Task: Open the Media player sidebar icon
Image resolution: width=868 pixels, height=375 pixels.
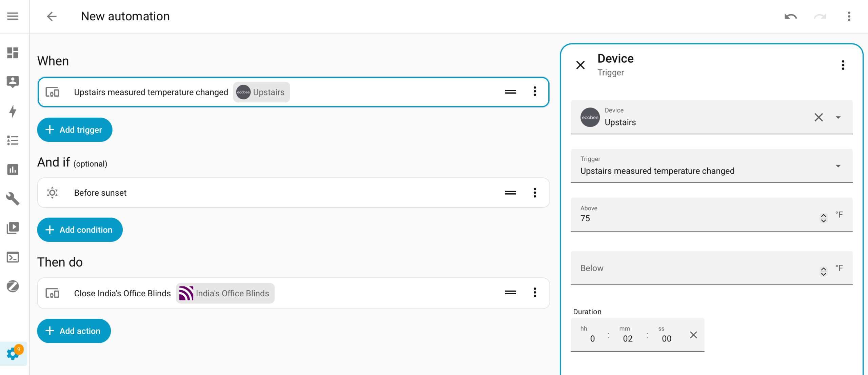Action: pos(13,228)
